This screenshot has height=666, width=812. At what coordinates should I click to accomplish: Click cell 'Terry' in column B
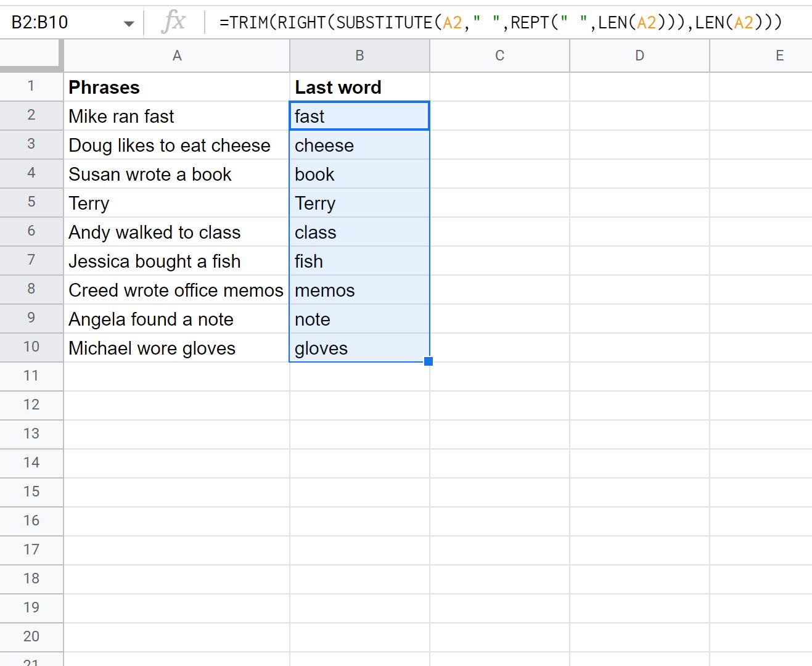tap(359, 203)
